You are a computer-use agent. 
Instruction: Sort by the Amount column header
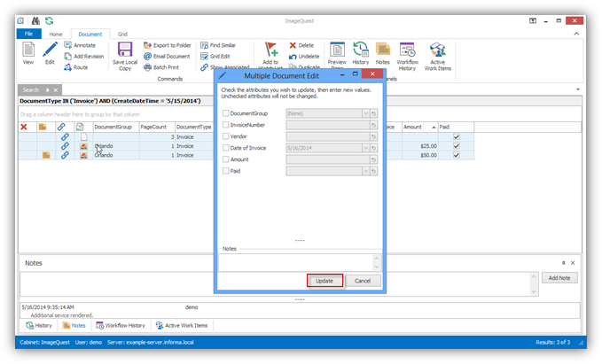click(x=419, y=127)
